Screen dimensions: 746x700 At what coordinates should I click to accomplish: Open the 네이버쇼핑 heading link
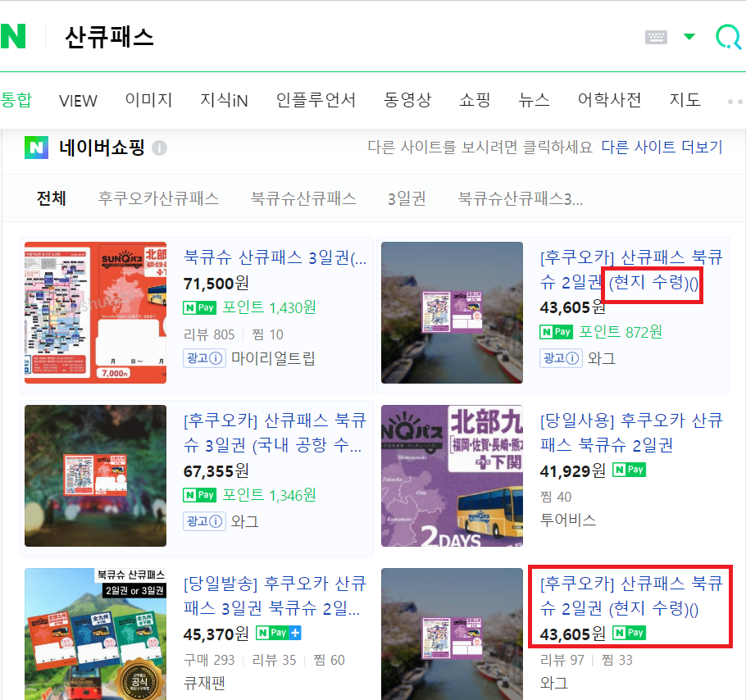(102, 148)
